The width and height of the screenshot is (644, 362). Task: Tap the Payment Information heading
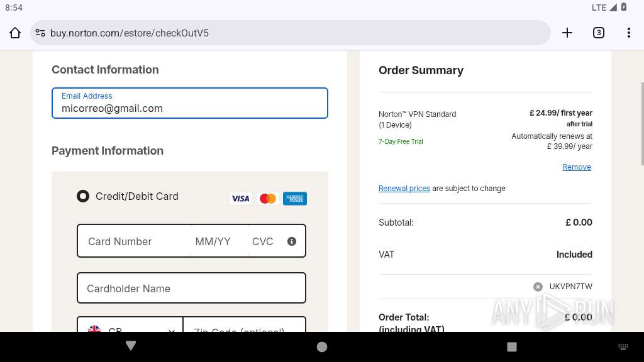pyautogui.click(x=108, y=151)
